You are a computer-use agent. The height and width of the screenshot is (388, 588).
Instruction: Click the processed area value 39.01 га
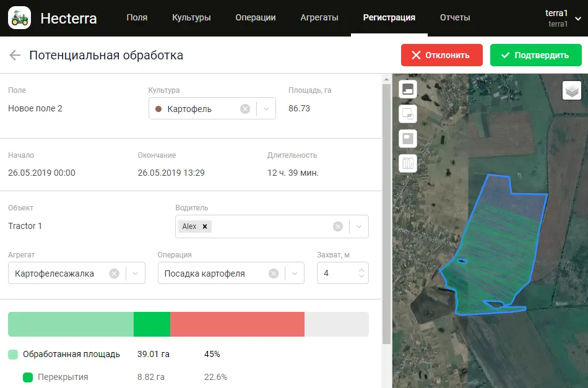(153, 354)
